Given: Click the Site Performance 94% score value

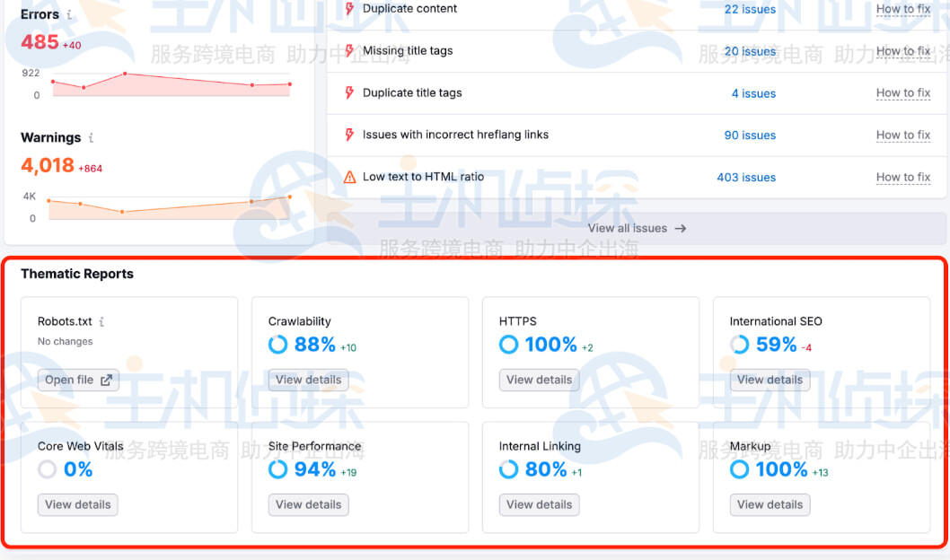Looking at the screenshot, I should pos(315,469).
